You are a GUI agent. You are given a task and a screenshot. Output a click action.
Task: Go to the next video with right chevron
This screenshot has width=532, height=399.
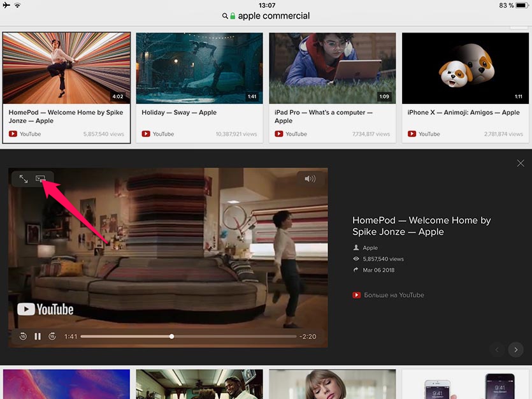(x=515, y=349)
